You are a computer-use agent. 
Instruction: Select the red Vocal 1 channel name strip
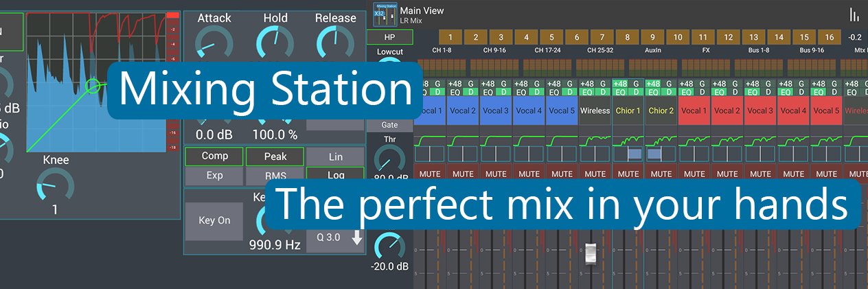[694, 111]
